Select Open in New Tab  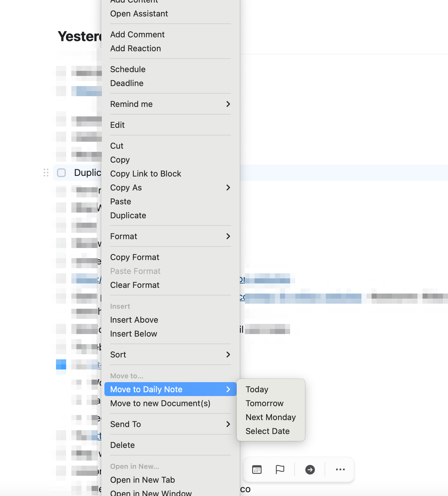point(142,480)
